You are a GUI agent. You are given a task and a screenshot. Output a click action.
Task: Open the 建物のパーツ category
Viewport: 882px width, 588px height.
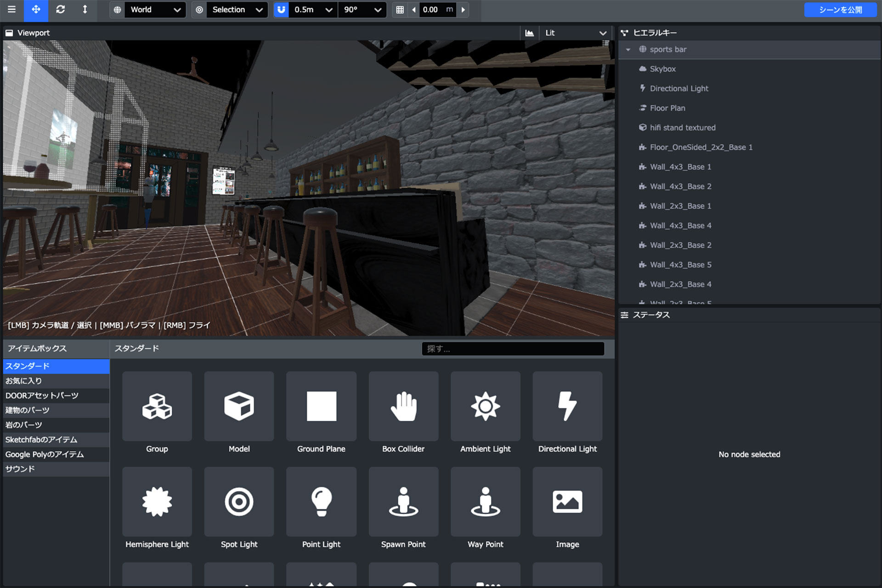click(x=56, y=410)
